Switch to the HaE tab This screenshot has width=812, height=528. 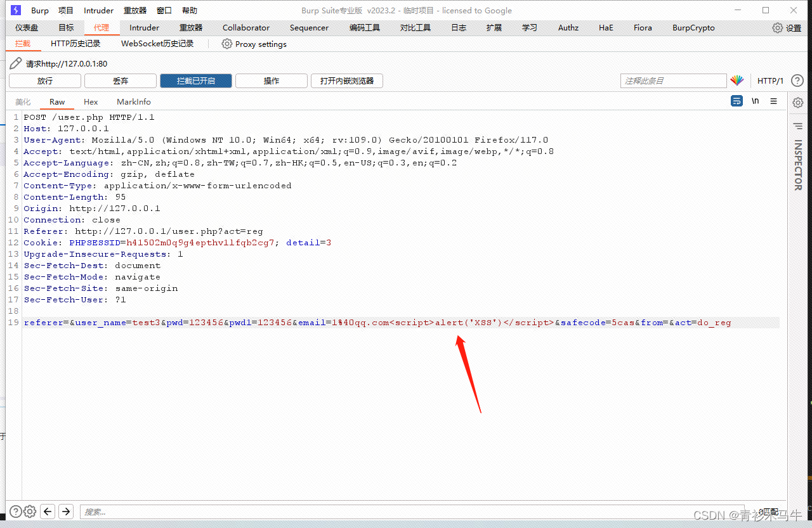[606, 28]
